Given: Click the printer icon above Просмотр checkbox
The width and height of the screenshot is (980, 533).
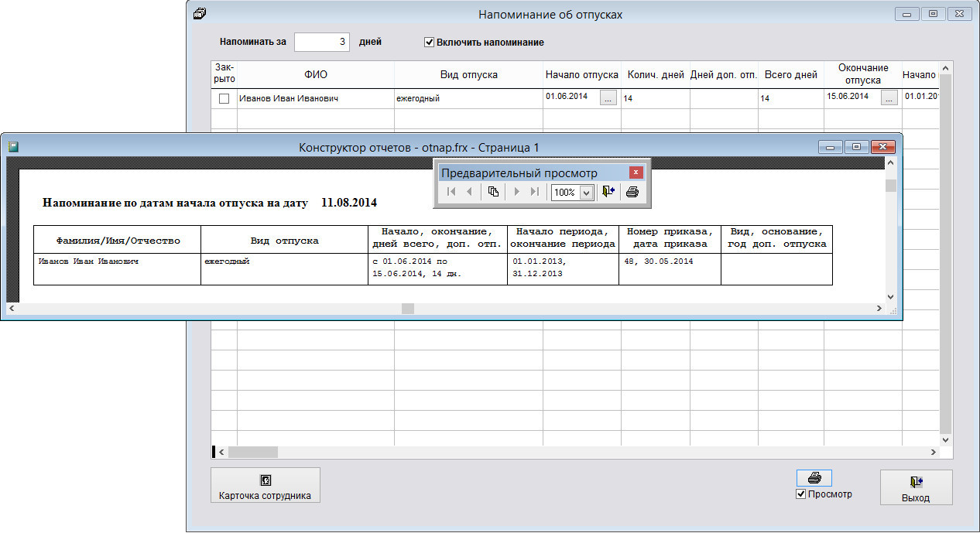Looking at the screenshot, I should 814,478.
